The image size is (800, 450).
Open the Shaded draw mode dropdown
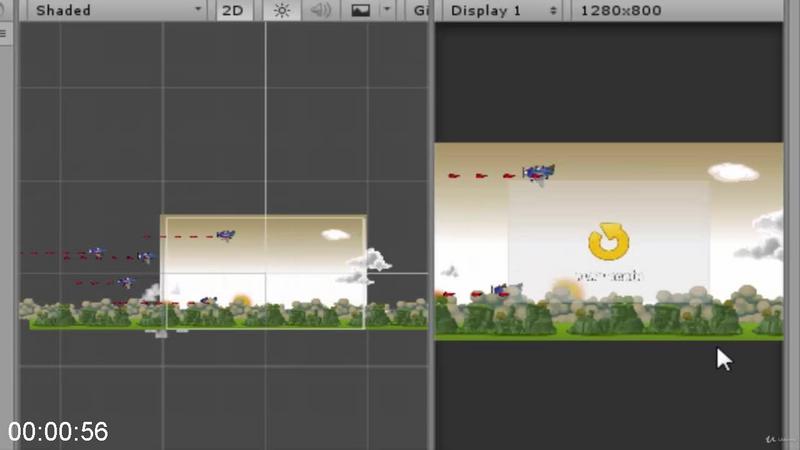(x=117, y=10)
